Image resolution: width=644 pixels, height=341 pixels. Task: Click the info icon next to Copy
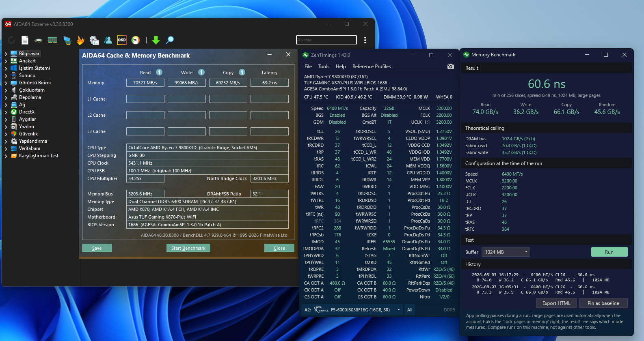[242, 72]
